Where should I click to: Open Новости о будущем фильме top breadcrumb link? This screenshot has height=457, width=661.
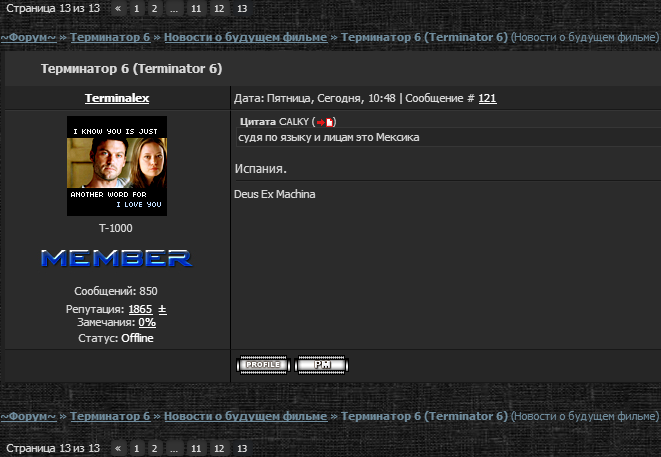[245, 38]
